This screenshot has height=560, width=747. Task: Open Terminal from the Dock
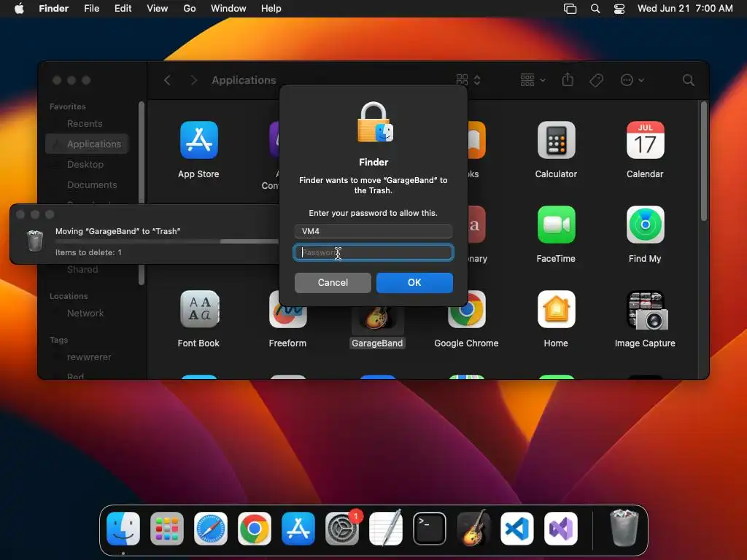(430, 529)
